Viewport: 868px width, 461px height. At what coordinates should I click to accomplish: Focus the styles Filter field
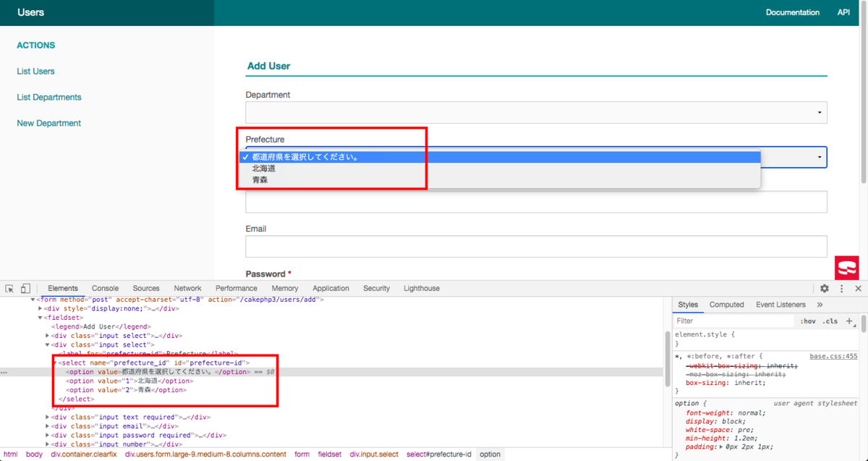735,321
